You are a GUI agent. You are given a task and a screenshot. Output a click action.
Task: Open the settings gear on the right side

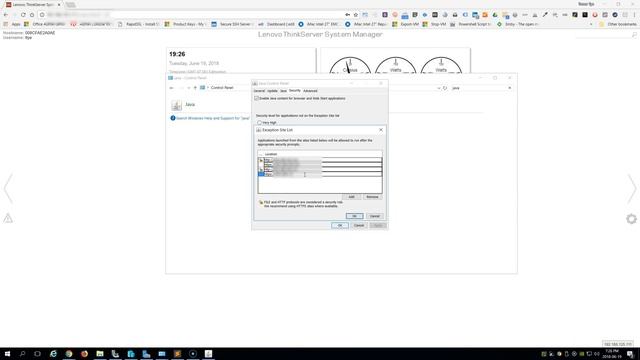point(631,219)
